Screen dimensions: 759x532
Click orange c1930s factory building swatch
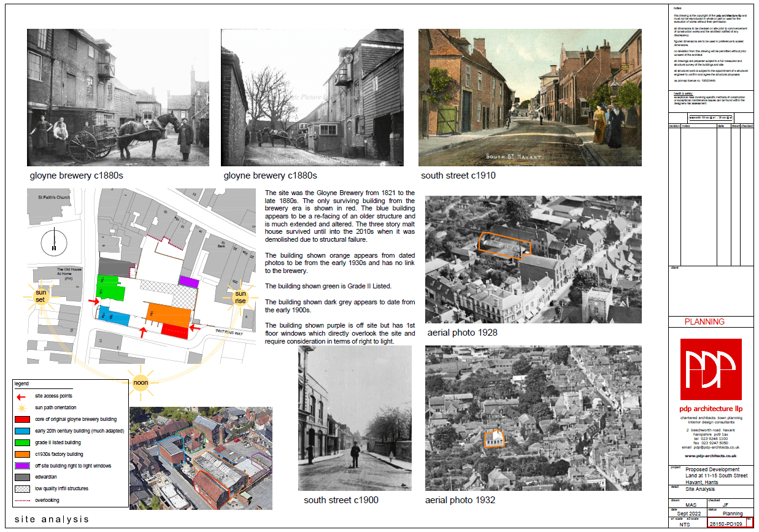(x=21, y=454)
